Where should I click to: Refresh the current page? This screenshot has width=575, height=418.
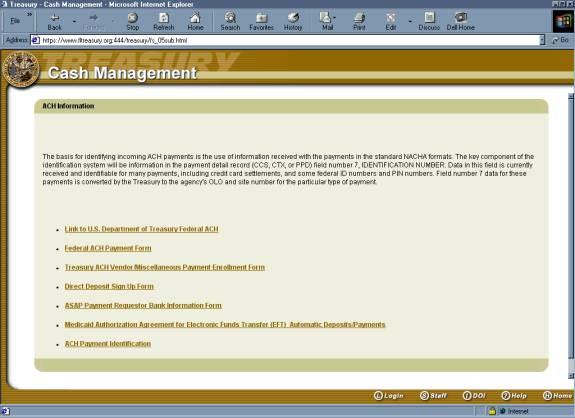[x=164, y=22]
